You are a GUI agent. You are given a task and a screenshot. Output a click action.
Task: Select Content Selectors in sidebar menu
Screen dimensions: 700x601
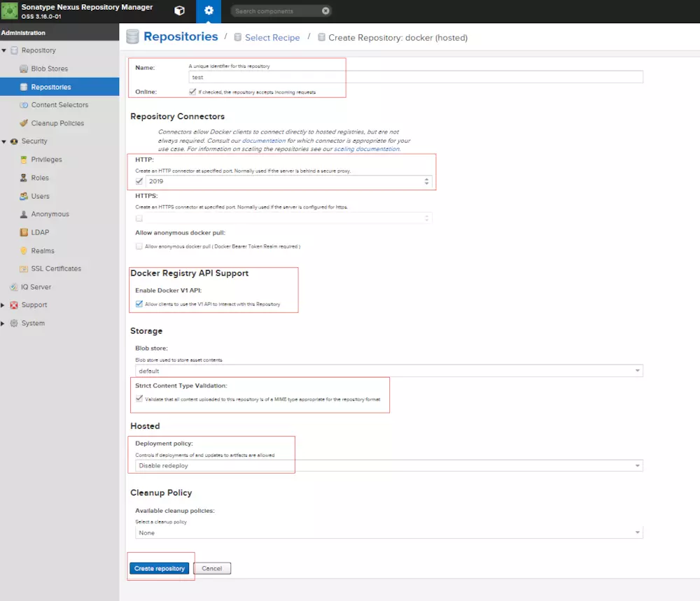pyautogui.click(x=59, y=105)
